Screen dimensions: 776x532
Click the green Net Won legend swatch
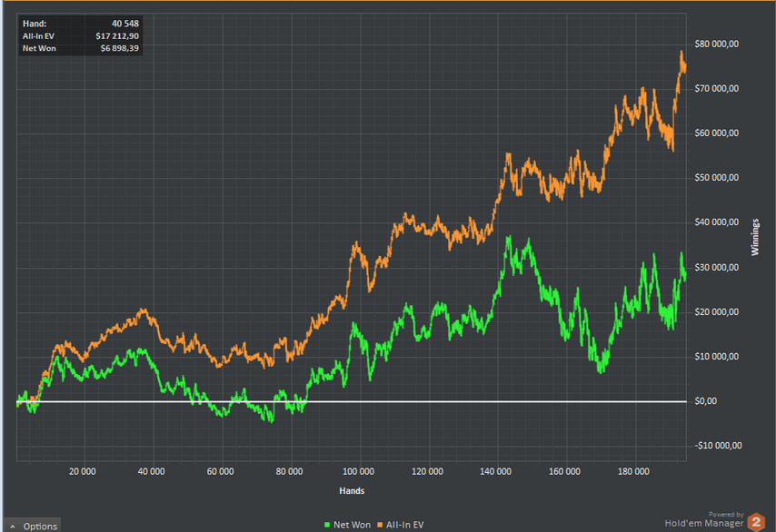(x=328, y=525)
